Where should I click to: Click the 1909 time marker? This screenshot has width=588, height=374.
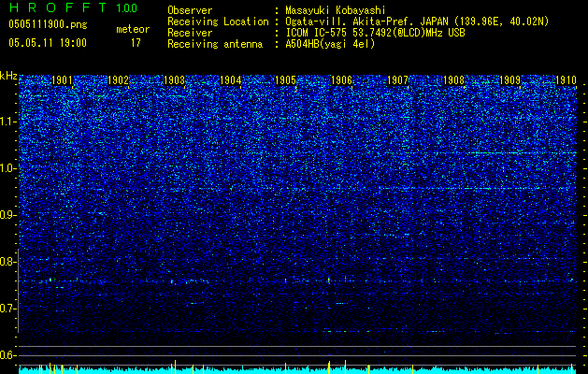(x=510, y=80)
